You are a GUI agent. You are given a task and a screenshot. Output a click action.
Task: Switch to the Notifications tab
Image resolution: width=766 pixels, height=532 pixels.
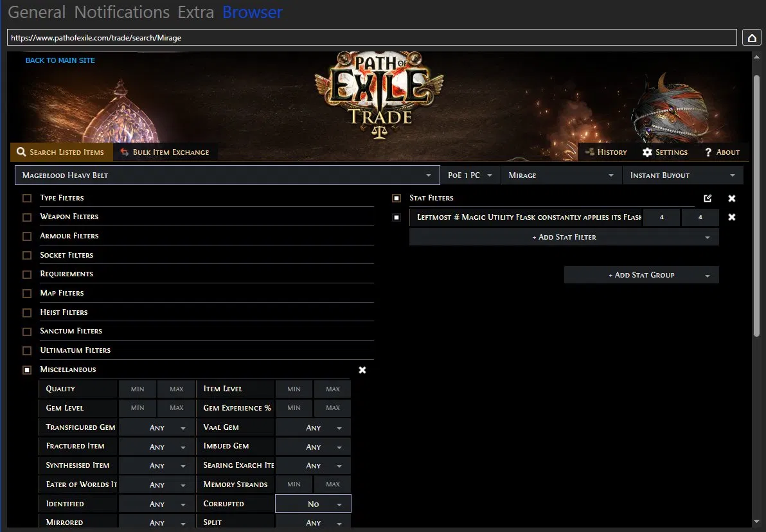coord(121,12)
